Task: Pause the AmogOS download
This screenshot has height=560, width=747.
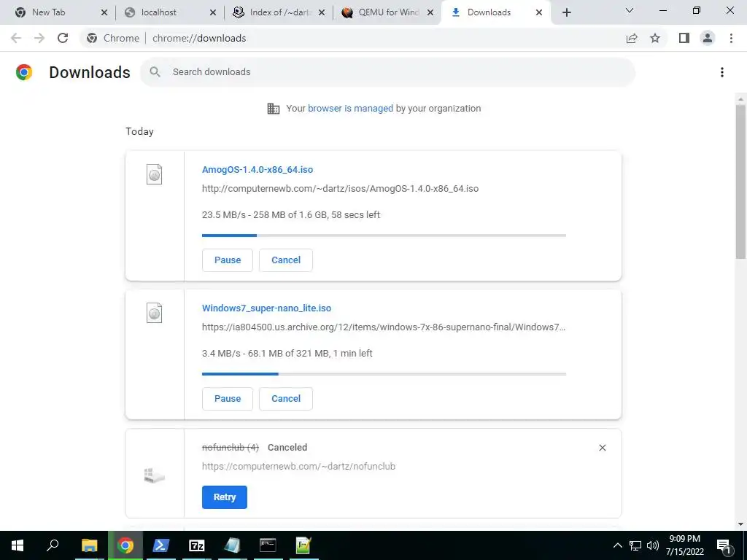Action: [228, 260]
